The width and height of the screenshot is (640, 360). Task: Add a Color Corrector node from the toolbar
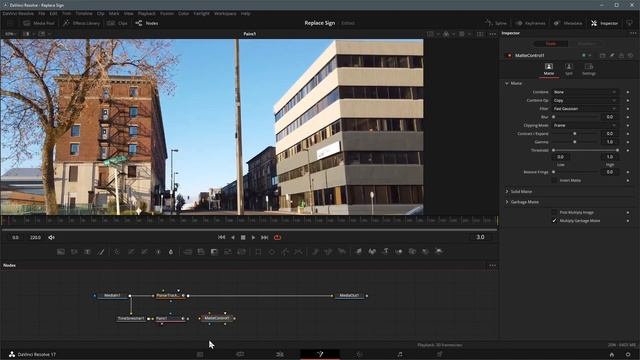click(x=117, y=252)
